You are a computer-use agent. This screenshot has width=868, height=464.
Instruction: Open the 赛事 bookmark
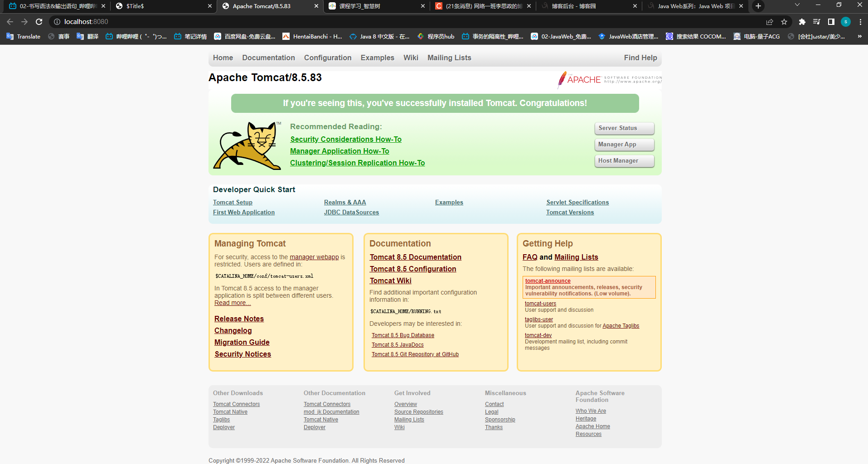point(58,37)
